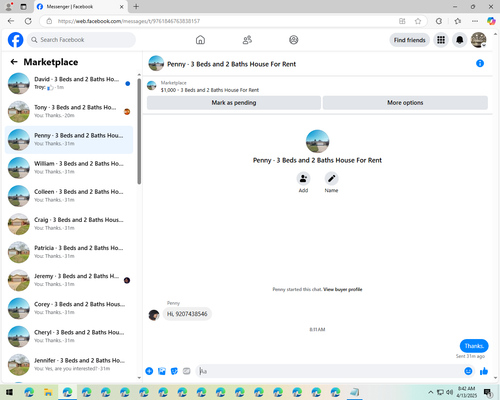Send a thumbs-up like
Image resolution: width=500 pixels, height=400 pixels.
(484, 371)
